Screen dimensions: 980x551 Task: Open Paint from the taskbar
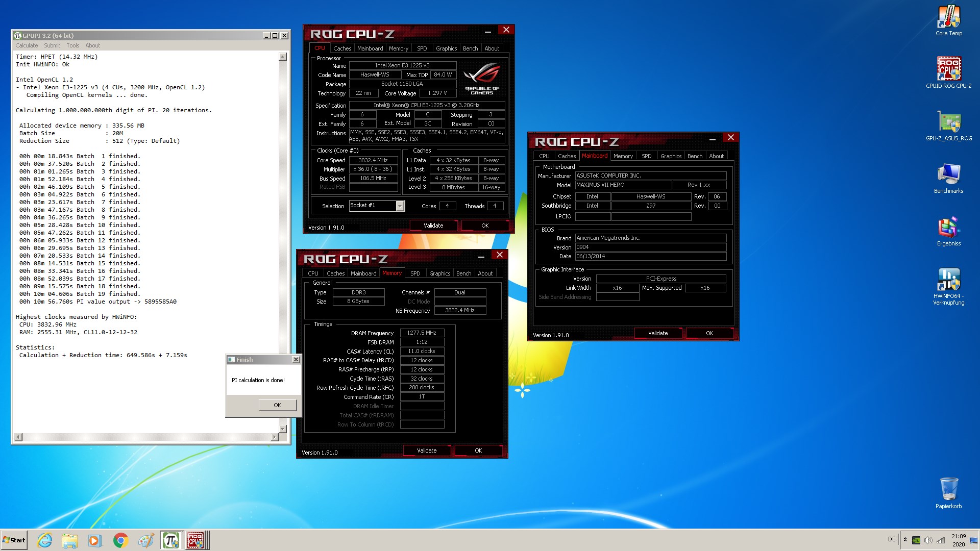[x=145, y=540]
